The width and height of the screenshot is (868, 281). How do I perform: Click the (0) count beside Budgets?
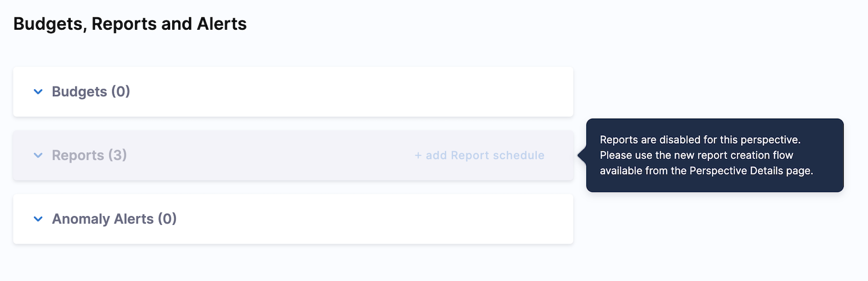coord(121,92)
